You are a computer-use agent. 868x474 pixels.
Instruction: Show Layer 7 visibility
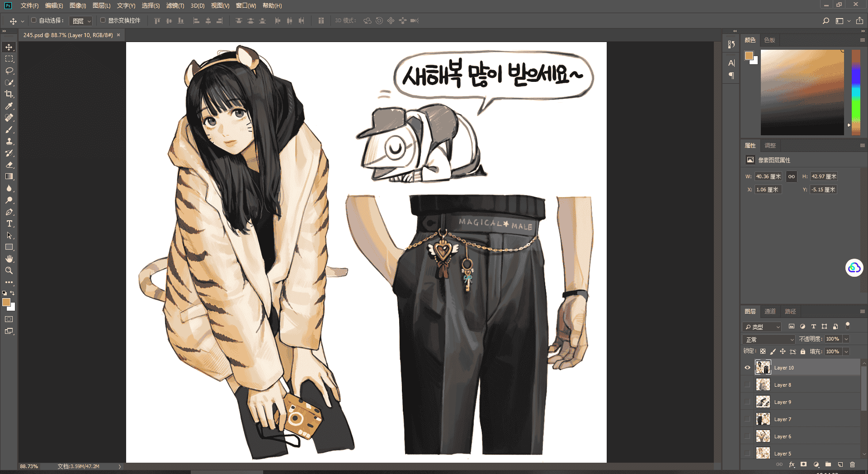[747, 419]
